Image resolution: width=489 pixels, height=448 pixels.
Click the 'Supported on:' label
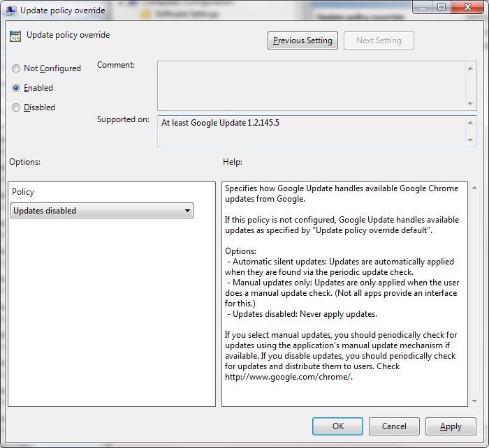[123, 119]
